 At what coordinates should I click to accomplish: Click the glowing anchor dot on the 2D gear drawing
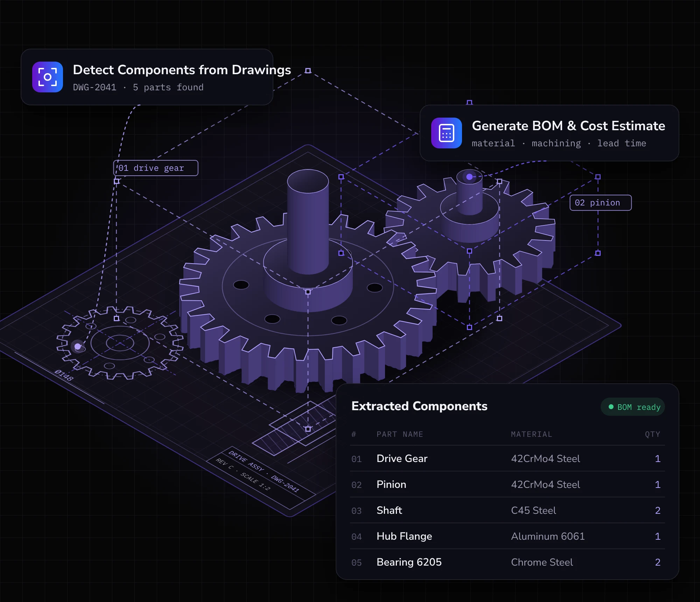point(78,346)
